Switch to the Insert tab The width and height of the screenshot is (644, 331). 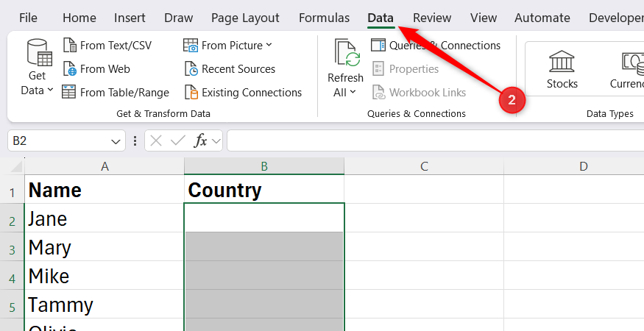tap(130, 18)
